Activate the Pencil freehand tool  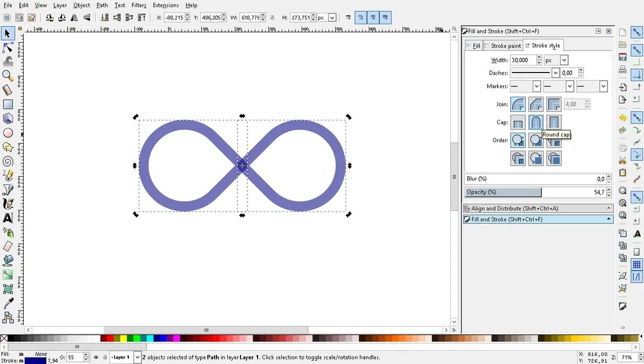click(x=8, y=175)
